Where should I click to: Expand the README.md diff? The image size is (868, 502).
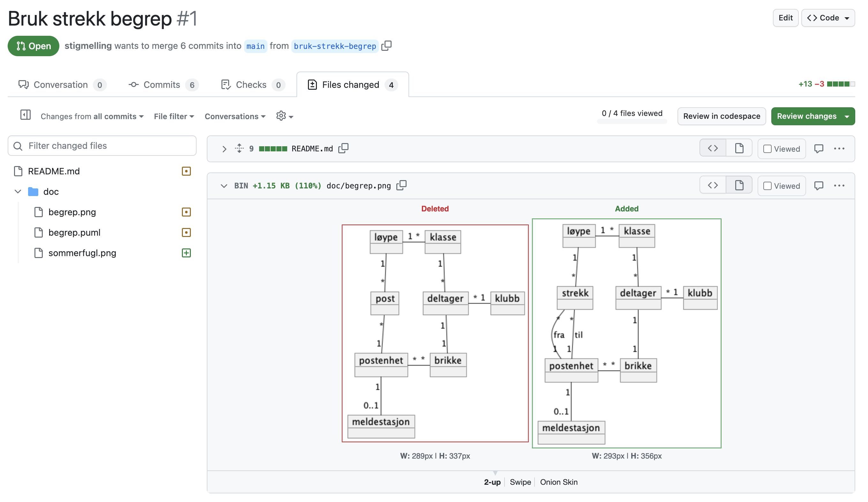[224, 149]
